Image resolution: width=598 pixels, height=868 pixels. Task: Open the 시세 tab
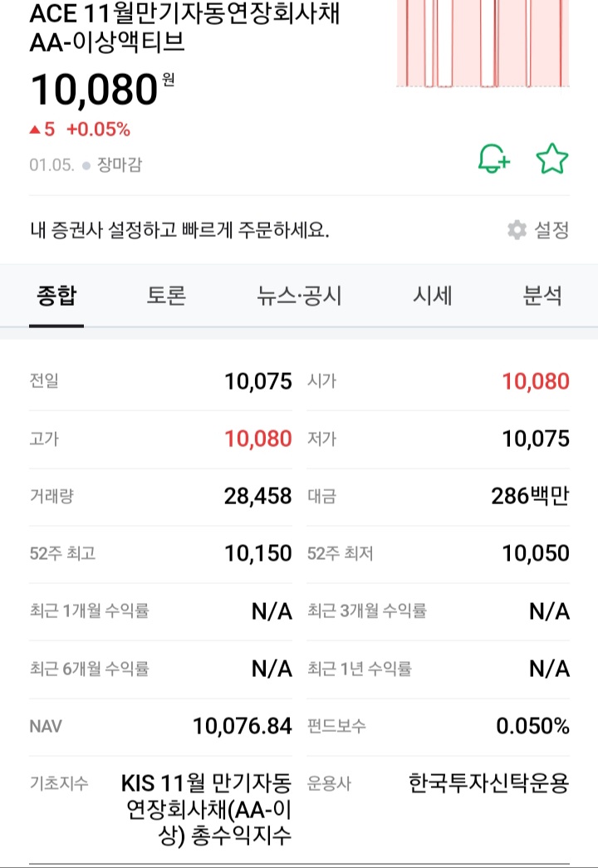pyautogui.click(x=432, y=296)
